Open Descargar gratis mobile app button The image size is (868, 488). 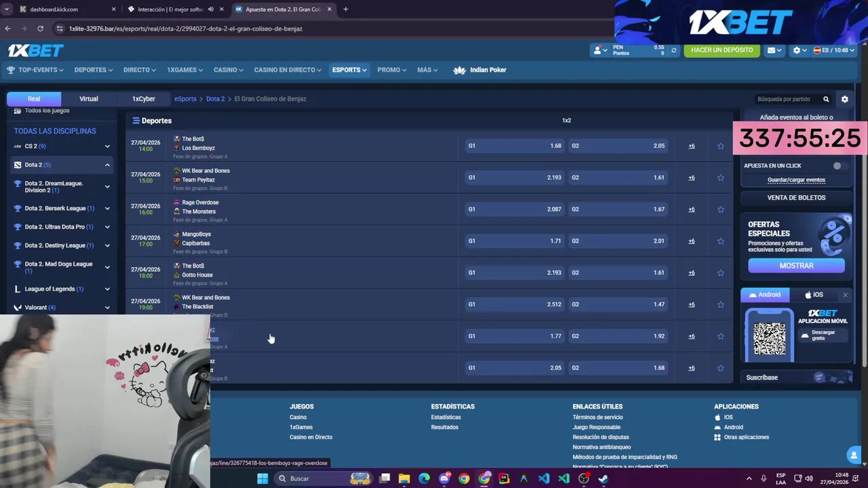coord(823,335)
